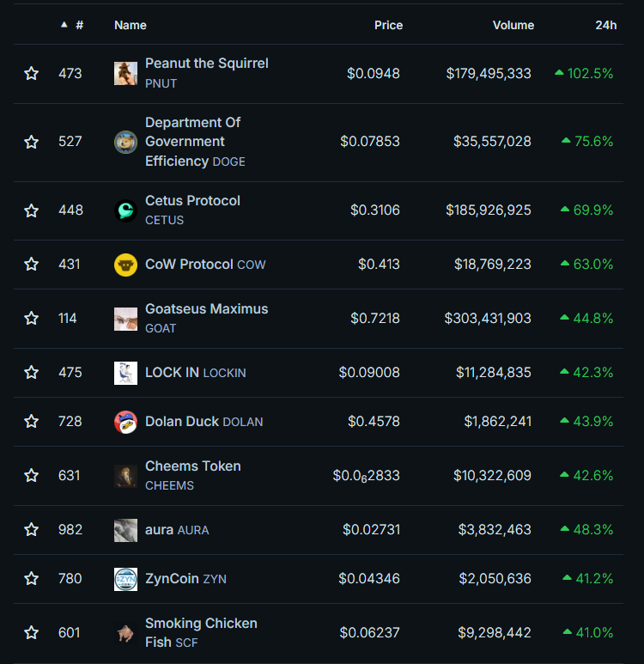This screenshot has width=644, height=664.
Task: Click the rank number 982
Action: pos(70,529)
